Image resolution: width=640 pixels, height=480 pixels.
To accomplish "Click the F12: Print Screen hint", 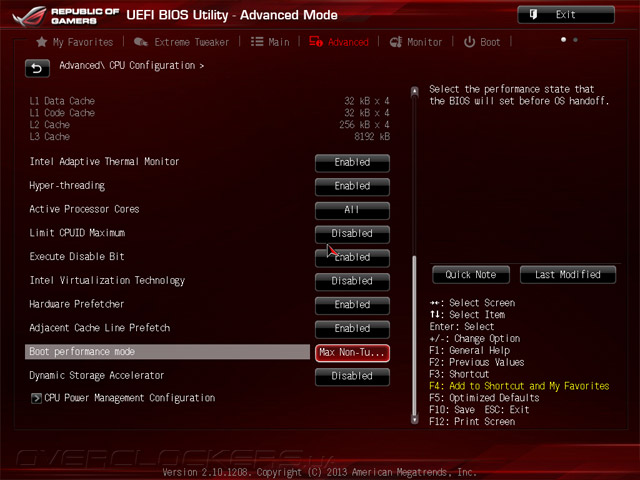I will click(x=472, y=422).
